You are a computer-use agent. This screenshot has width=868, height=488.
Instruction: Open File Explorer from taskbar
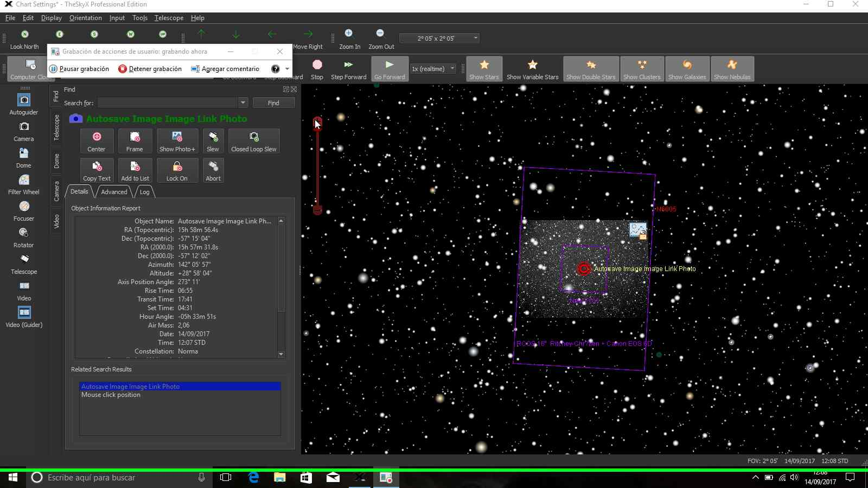coord(279,478)
